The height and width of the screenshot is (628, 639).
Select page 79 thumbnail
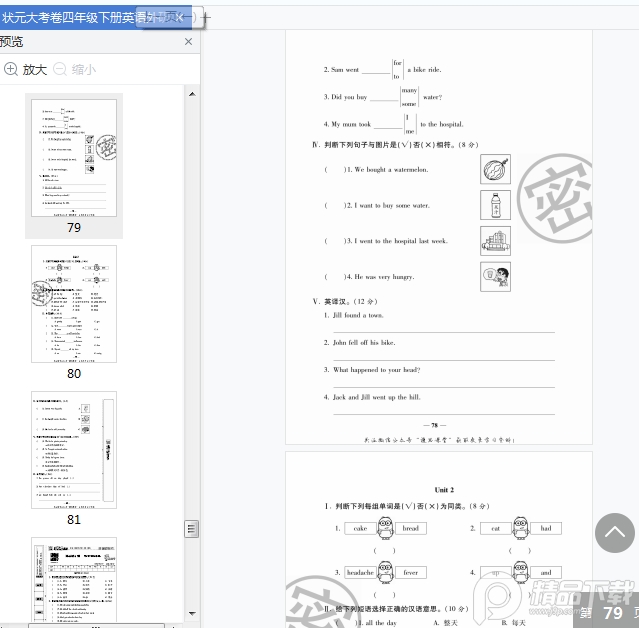(74, 158)
